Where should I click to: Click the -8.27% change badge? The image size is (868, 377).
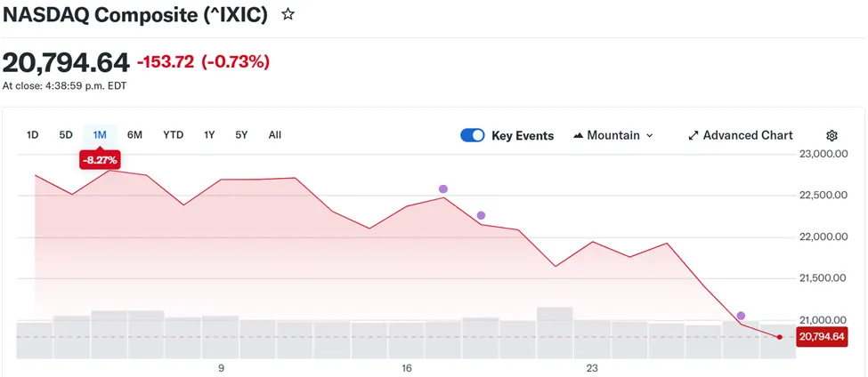pos(100,160)
